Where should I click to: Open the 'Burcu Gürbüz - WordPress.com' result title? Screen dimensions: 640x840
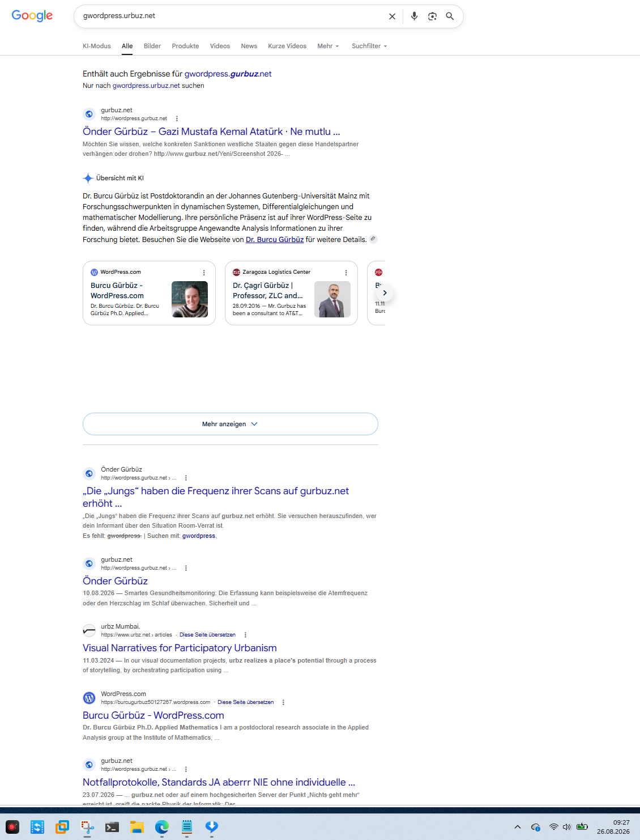coord(153,715)
